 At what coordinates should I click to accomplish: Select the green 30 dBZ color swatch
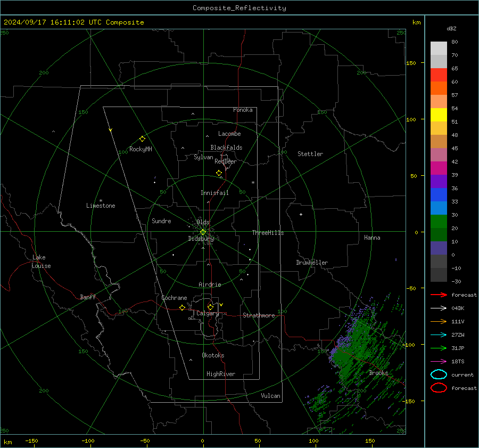(x=439, y=222)
